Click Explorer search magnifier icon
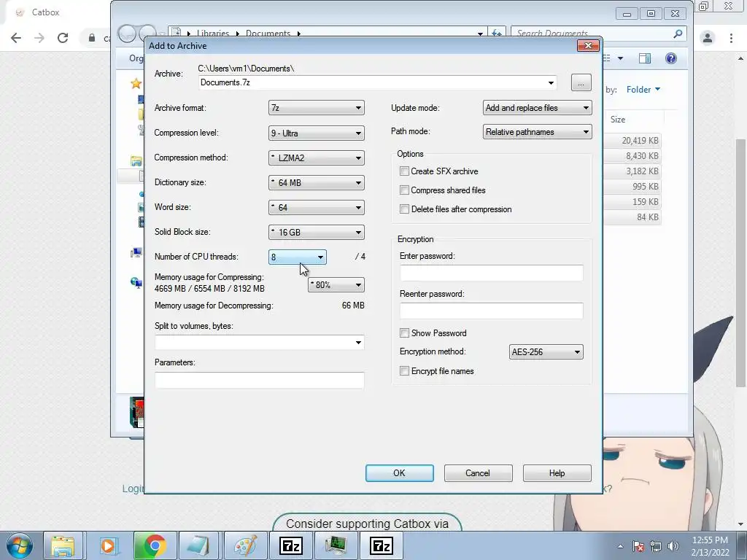 click(678, 34)
